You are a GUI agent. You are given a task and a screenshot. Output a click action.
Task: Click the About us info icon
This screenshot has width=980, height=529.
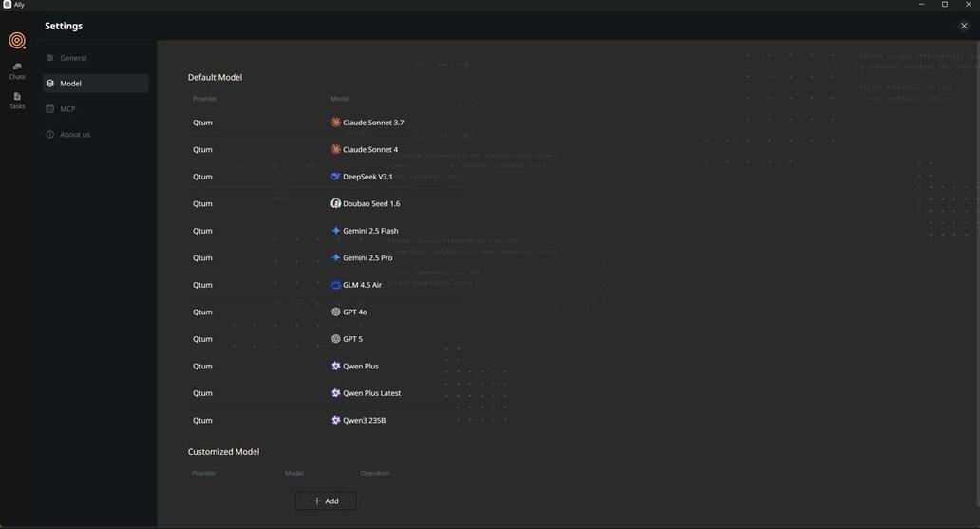coord(50,135)
